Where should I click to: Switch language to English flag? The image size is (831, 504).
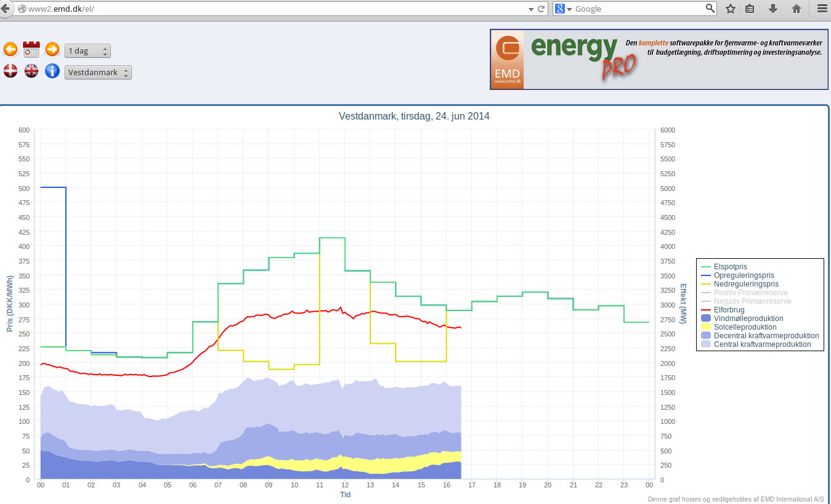point(31,71)
